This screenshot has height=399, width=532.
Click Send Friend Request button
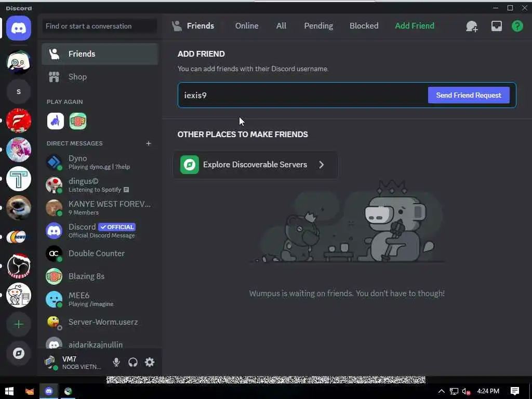tap(469, 96)
